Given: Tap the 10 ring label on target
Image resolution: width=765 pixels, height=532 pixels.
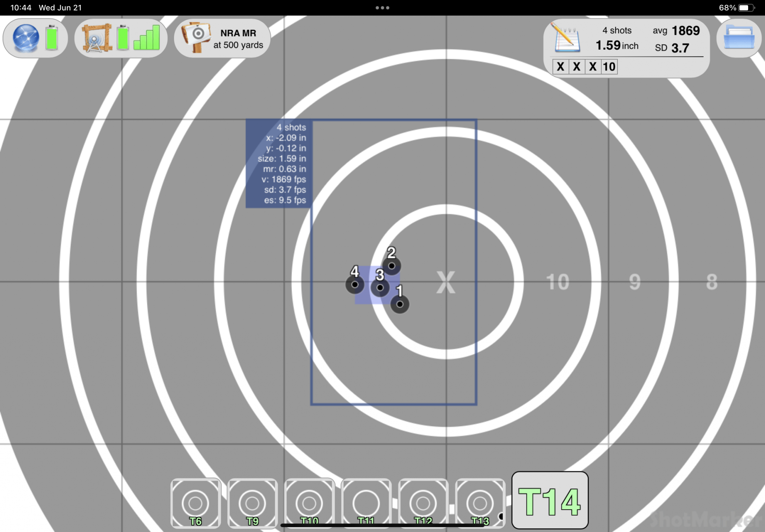Looking at the screenshot, I should pos(557,282).
